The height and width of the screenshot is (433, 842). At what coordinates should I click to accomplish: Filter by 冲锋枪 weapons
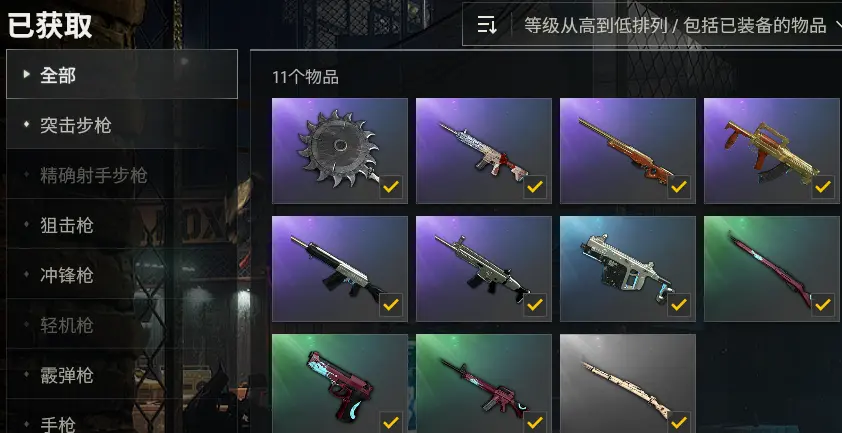point(122,275)
